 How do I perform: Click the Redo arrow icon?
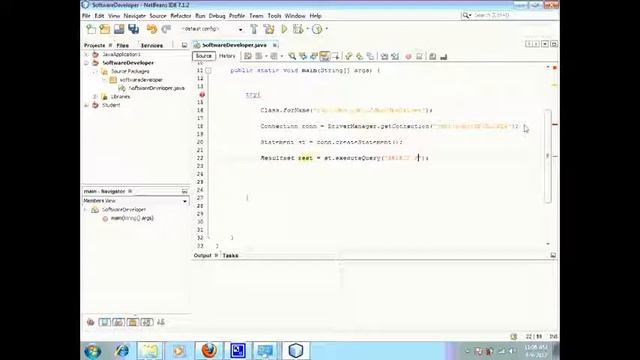(166, 29)
